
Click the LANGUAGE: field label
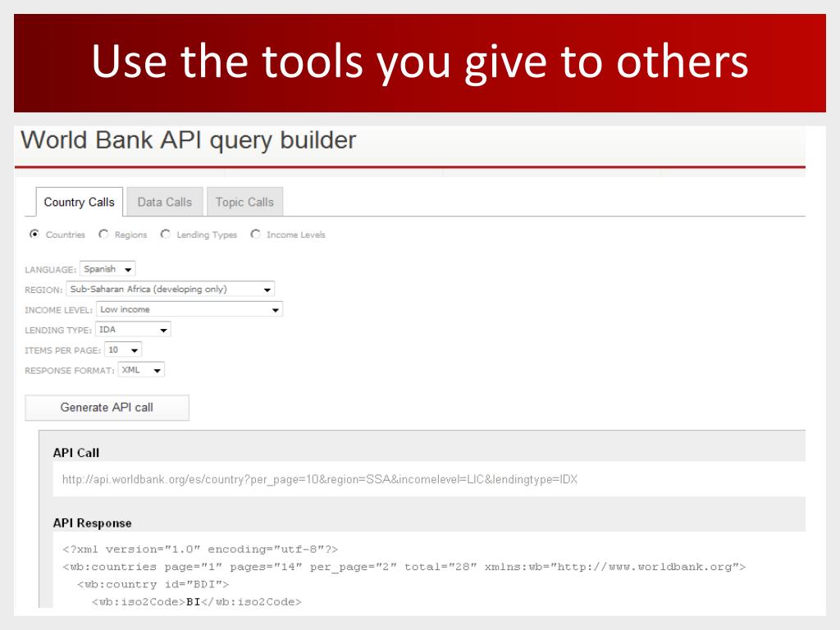[x=50, y=269]
